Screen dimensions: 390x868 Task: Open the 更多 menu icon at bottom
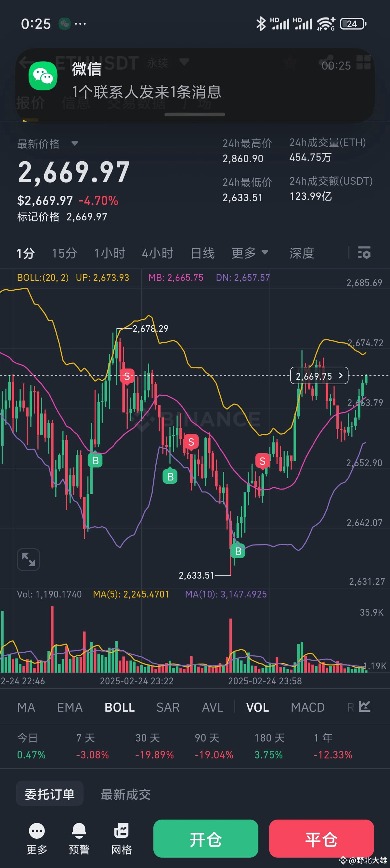tap(37, 839)
